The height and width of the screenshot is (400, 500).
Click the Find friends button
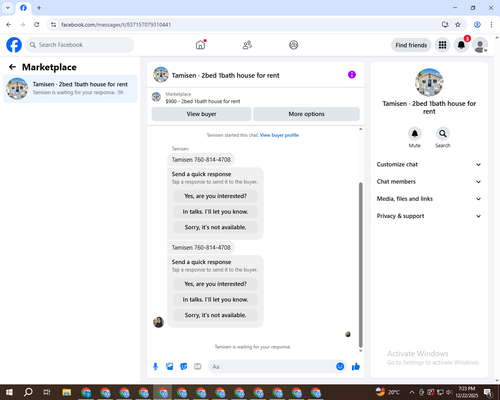point(411,45)
